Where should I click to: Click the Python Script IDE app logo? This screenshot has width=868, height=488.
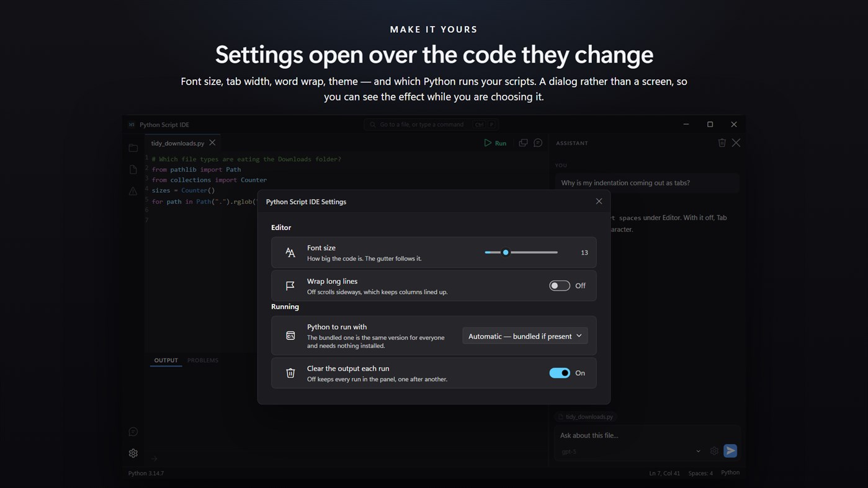point(132,125)
